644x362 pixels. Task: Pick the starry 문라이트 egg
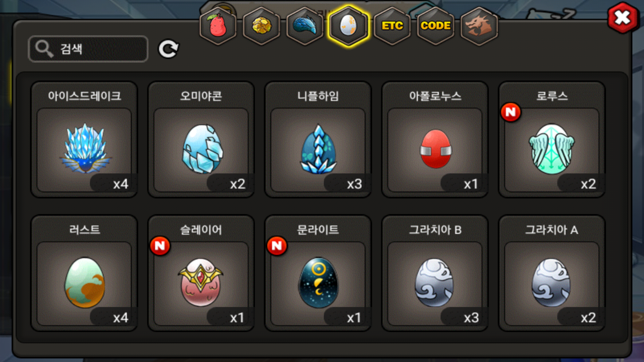tap(318, 273)
